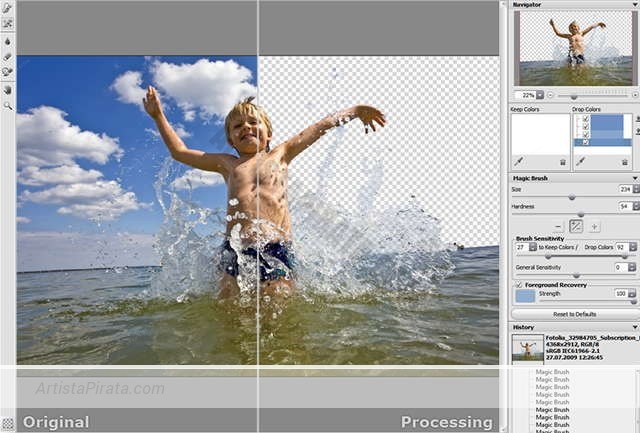The height and width of the screenshot is (433, 640).
Task: Collapse the Navigator panel
Action: pos(634,5)
